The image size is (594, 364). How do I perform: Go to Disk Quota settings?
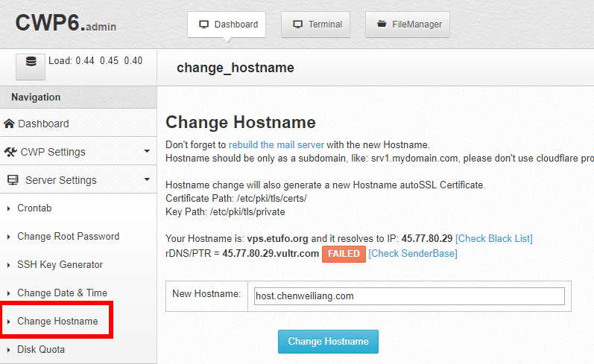pos(41,350)
